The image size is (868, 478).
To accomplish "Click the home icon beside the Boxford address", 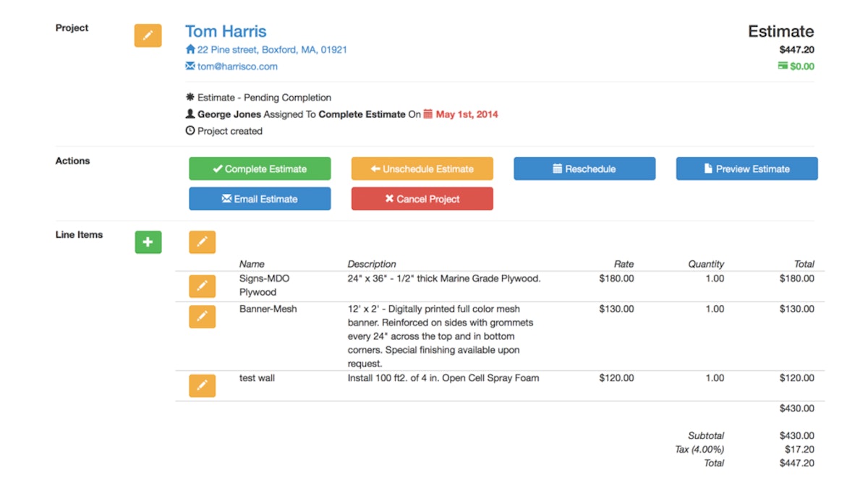I will point(189,50).
